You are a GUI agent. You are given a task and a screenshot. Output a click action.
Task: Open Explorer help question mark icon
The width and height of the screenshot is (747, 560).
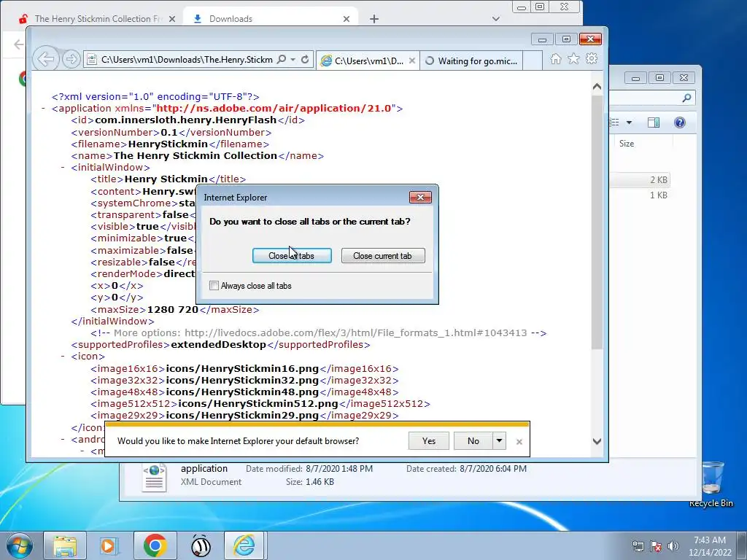pos(680,122)
